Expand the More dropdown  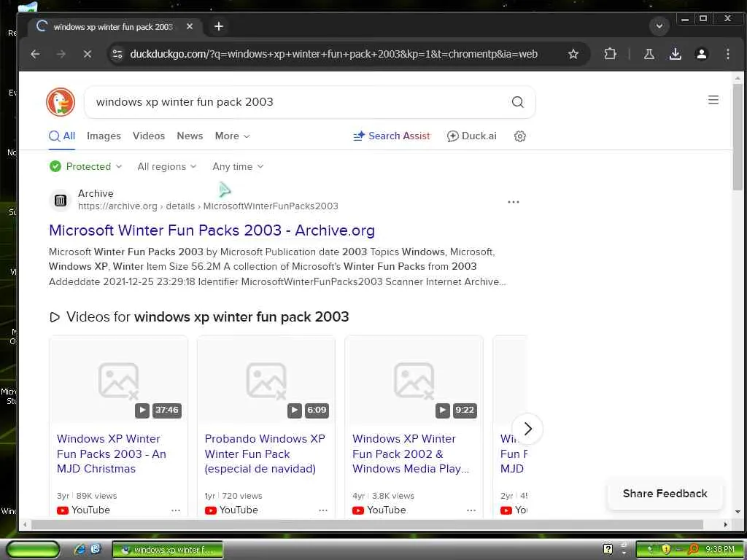[232, 136]
